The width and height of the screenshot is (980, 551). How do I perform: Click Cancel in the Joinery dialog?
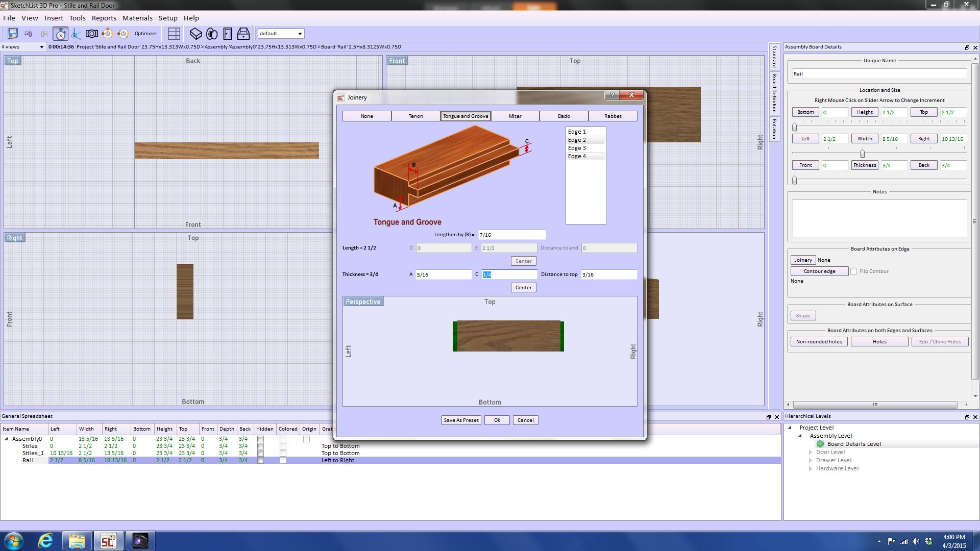(x=525, y=420)
